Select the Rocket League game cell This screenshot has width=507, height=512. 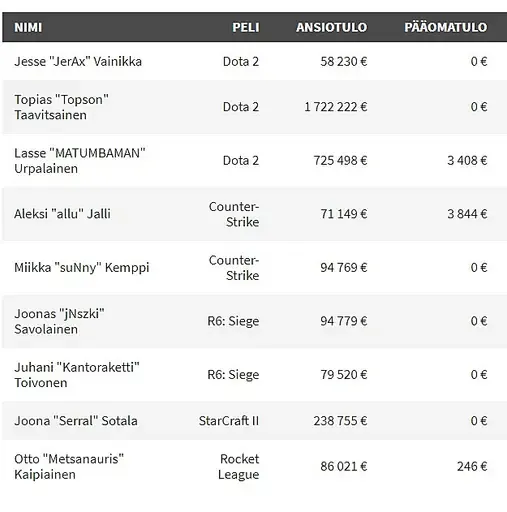click(x=238, y=467)
